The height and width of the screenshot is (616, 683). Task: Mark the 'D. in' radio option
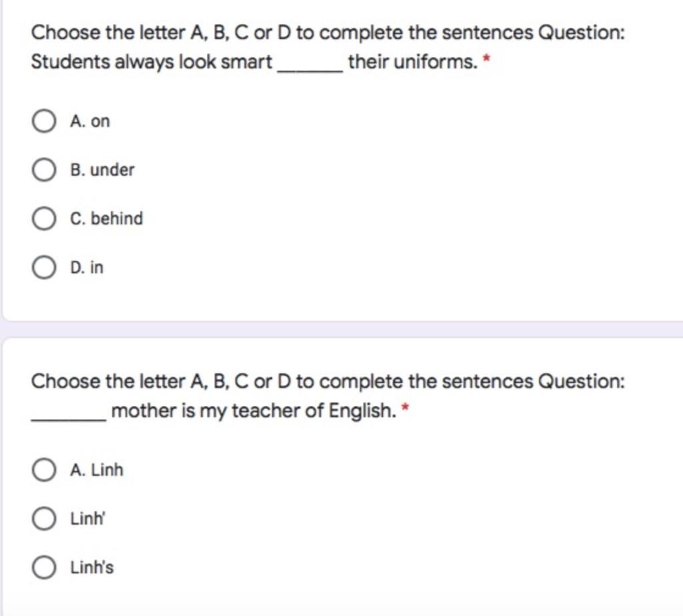coord(43,268)
